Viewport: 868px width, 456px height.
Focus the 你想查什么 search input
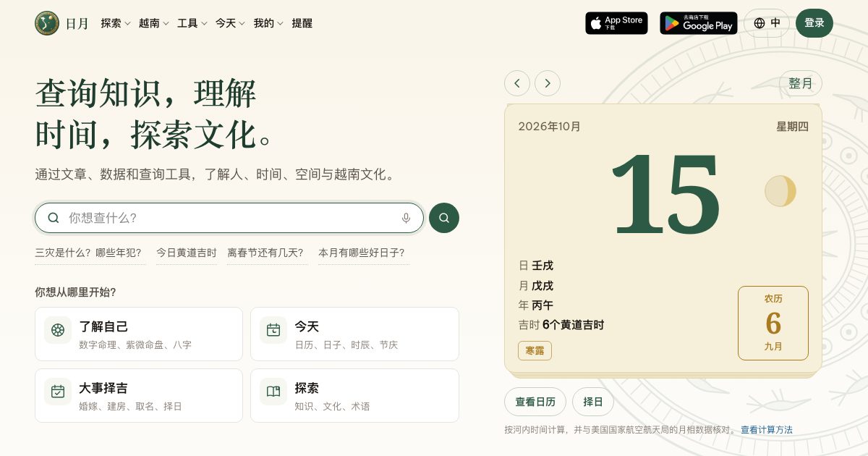click(230, 218)
